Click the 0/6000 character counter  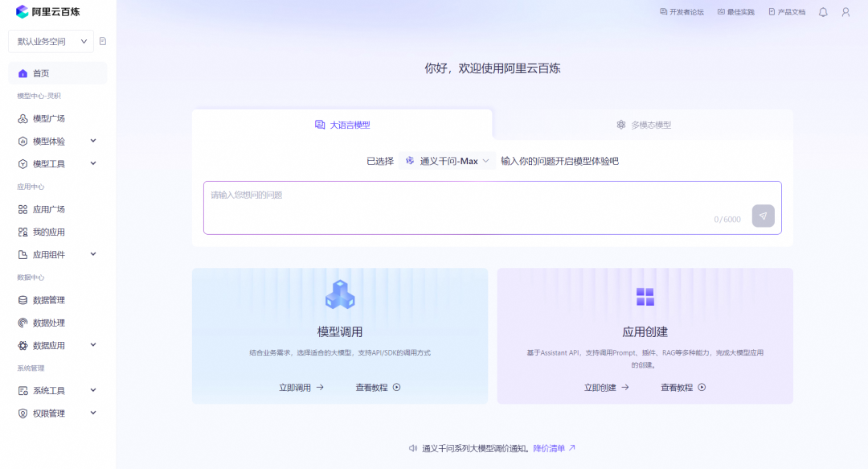point(727,220)
